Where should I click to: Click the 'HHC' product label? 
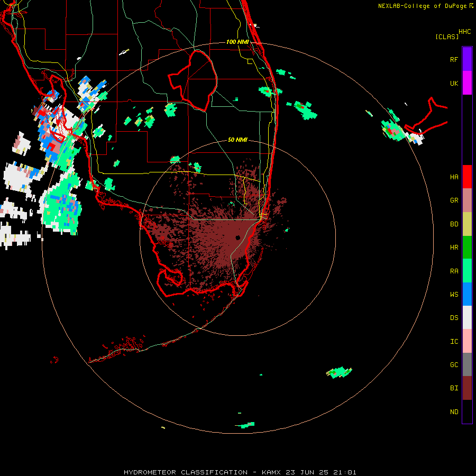pos(465,32)
